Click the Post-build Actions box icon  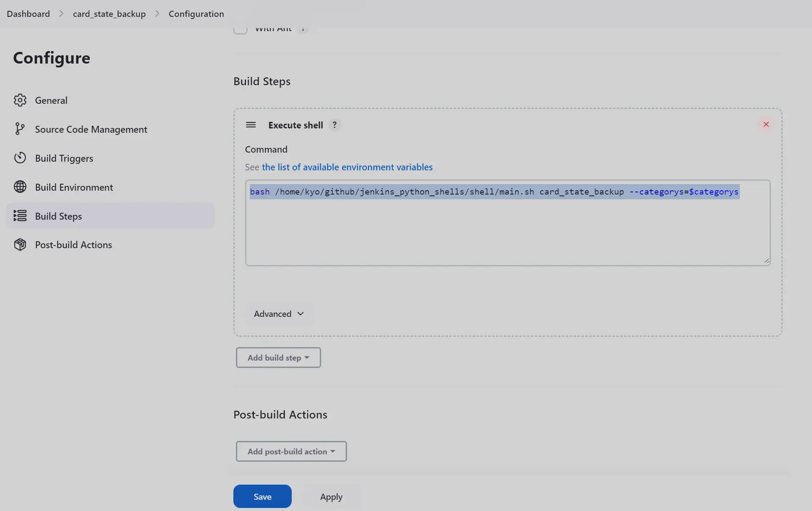[20, 245]
